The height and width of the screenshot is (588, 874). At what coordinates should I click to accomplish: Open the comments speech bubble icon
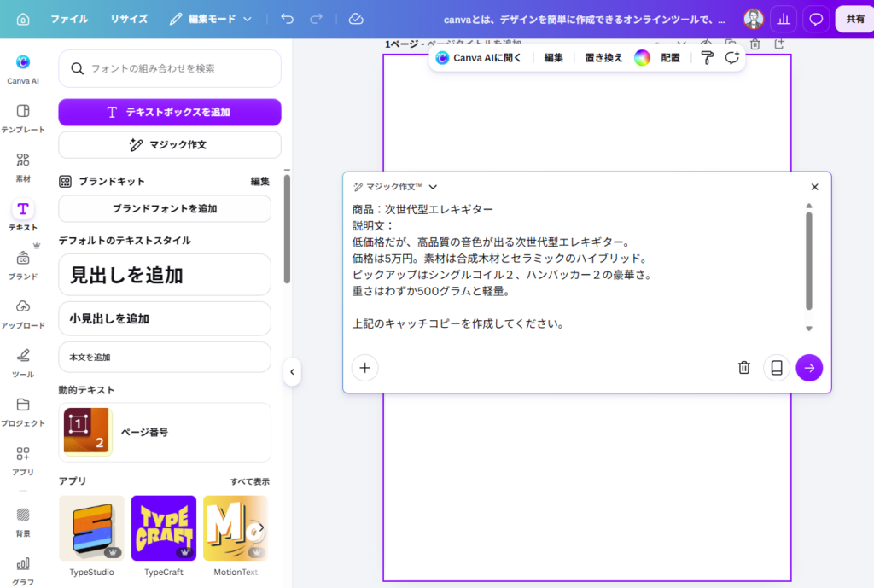[x=816, y=19]
